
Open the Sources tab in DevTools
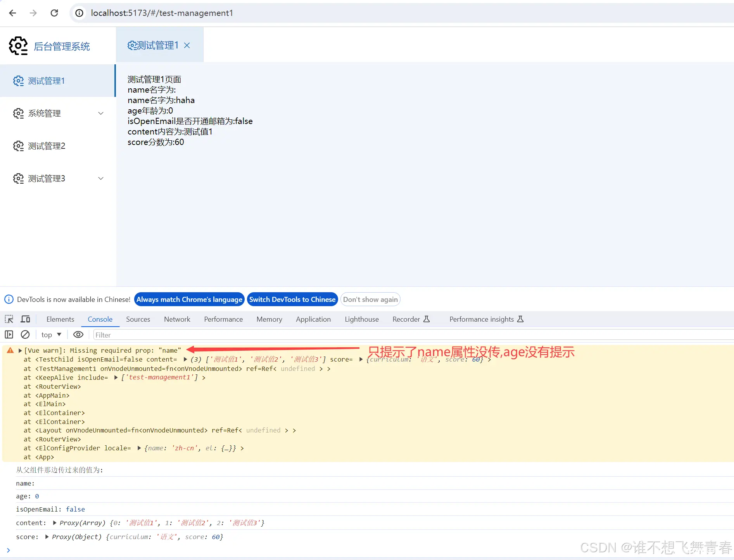tap(138, 319)
